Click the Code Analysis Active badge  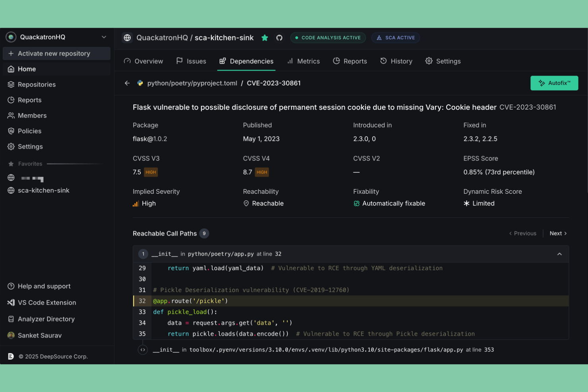pos(328,38)
